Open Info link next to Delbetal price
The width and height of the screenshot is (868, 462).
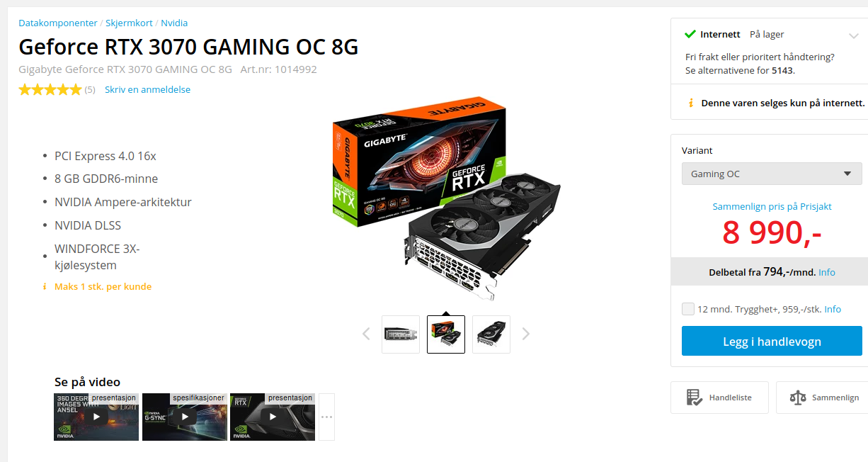coord(827,272)
